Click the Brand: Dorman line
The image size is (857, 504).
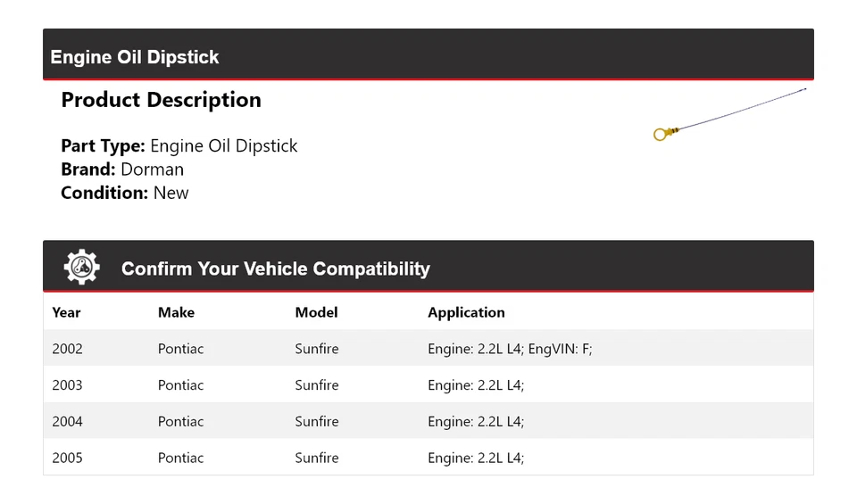pyautogui.click(x=122, y=169)
